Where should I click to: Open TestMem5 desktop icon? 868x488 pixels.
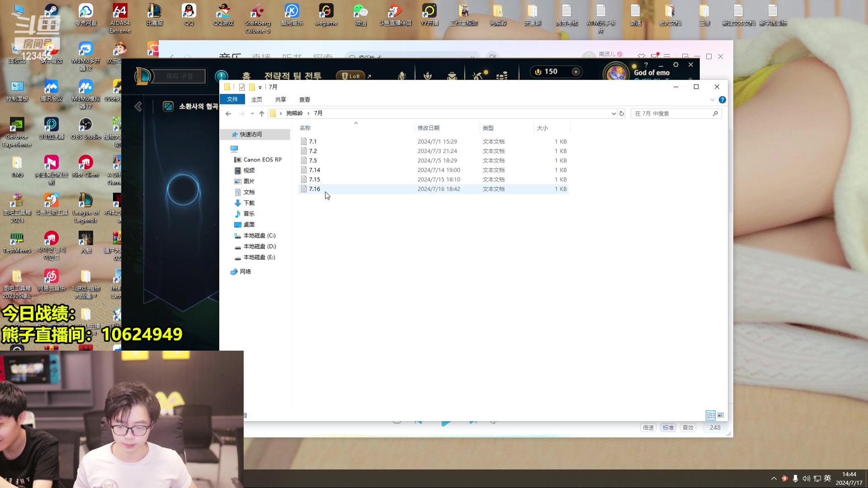pos(17,242)
